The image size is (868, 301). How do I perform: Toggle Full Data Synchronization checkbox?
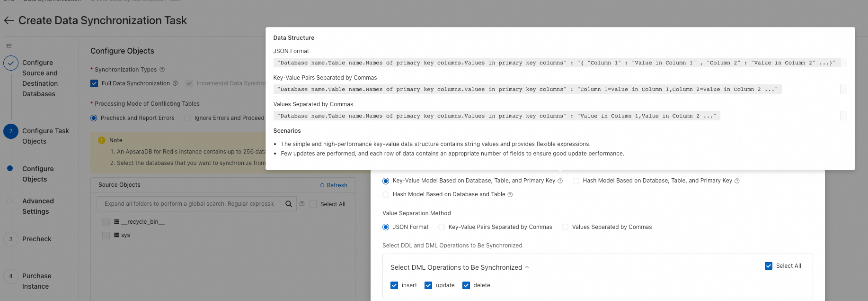pyautogui.click(x=94, y=83)
